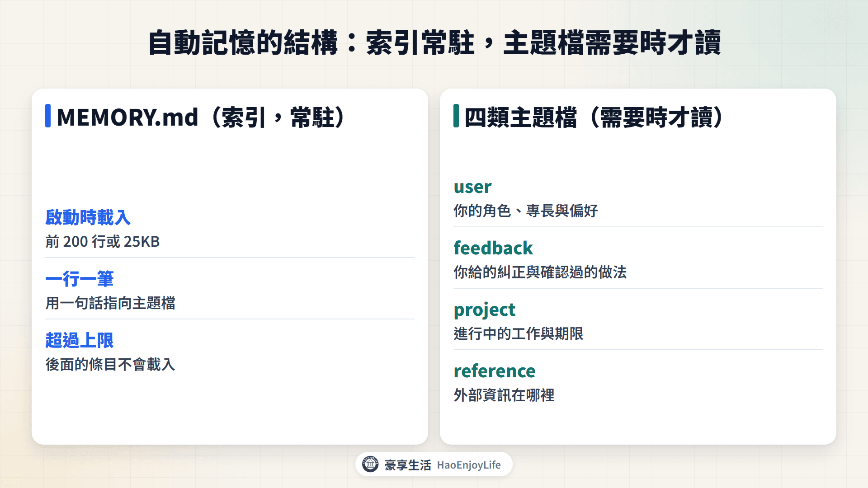
Task: Click the slide title 自動記憶的結構：索引常駐，主題檔需要時才讀
Action: tap(434, 43)
